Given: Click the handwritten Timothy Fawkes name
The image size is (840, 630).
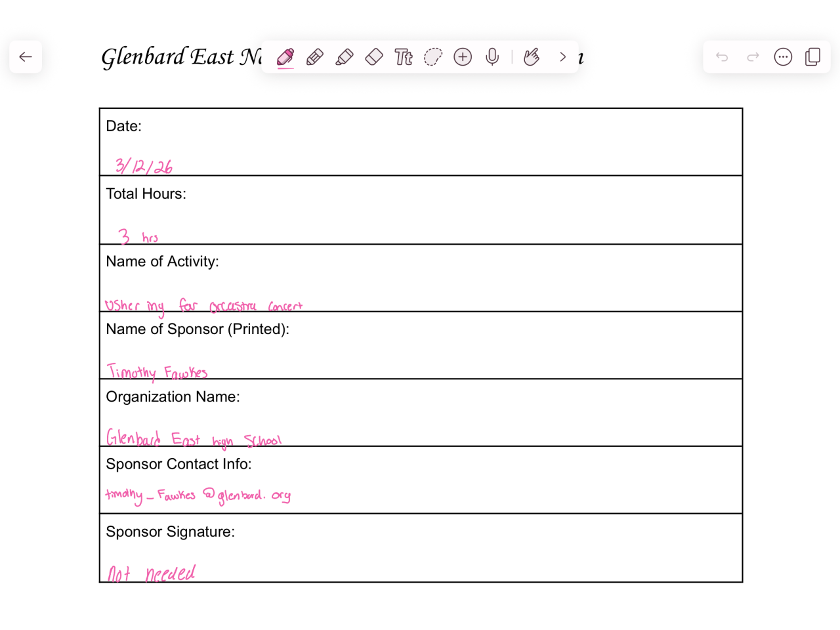Looking at the screenshot, I should pos(157,372).
